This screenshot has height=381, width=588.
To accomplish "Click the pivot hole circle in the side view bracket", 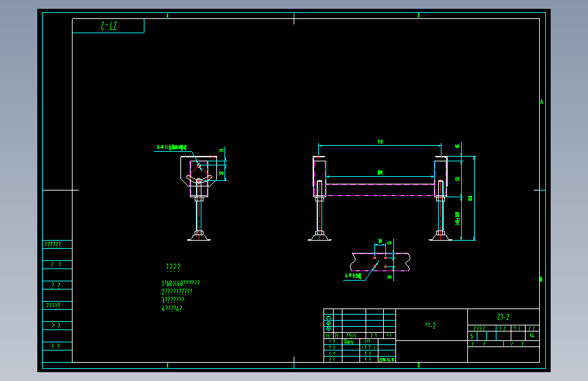I will [199, 165].
